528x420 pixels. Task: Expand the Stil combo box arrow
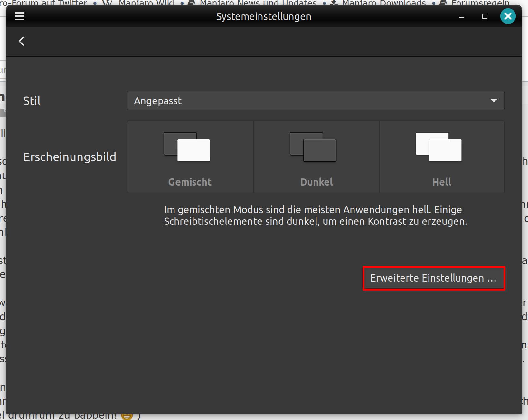point(494,100)
